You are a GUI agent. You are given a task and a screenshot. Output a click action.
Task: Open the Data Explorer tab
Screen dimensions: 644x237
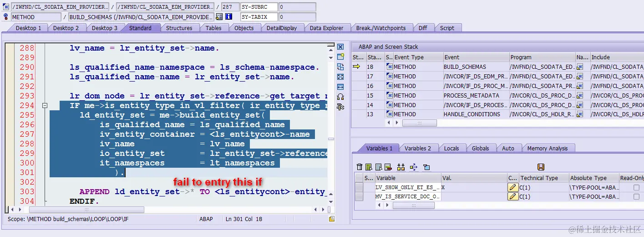326,28
